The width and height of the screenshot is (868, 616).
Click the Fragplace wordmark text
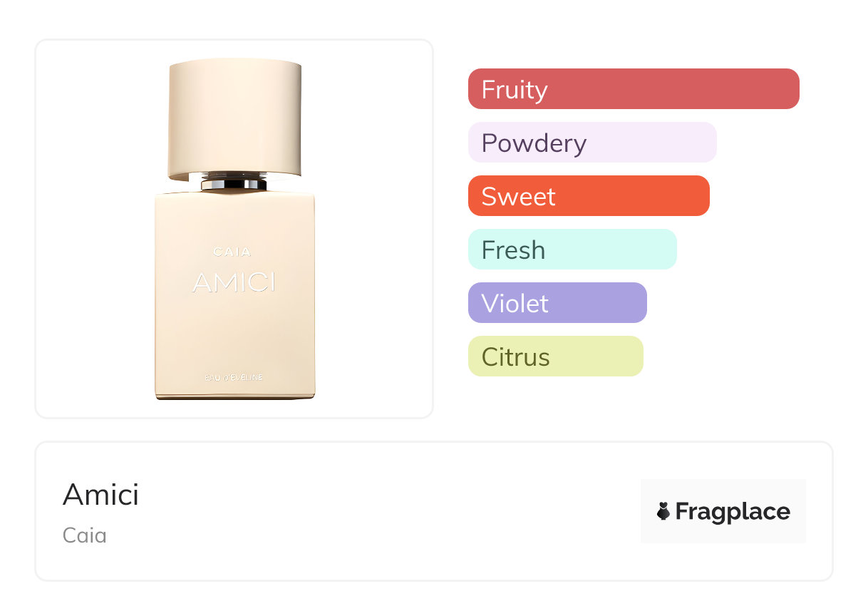(x=733, y=511)
